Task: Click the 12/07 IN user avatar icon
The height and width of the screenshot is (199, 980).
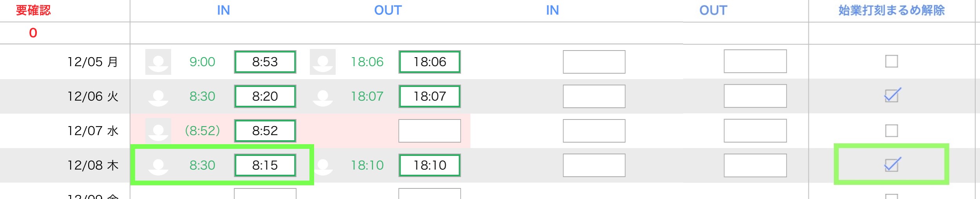Action: click(158, 131)
